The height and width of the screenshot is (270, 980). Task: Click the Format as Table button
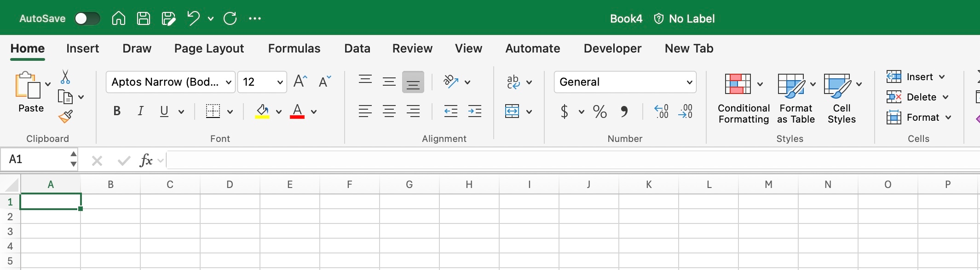[796, 99]
